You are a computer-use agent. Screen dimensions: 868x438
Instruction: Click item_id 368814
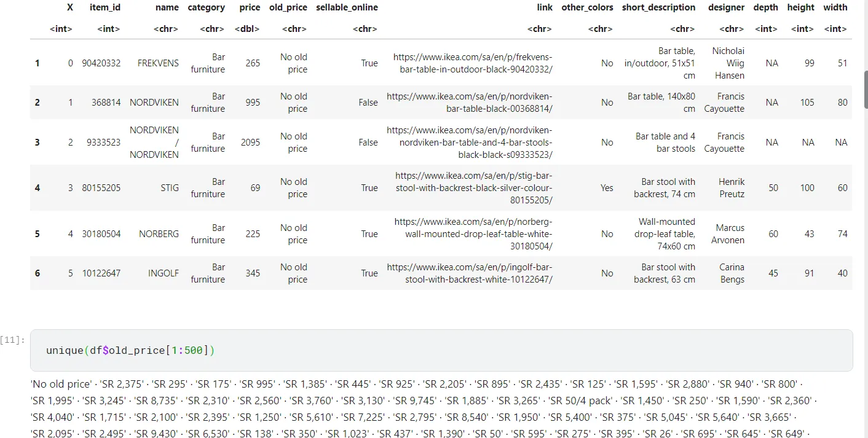pyautogui.click(x=106, y=103)
